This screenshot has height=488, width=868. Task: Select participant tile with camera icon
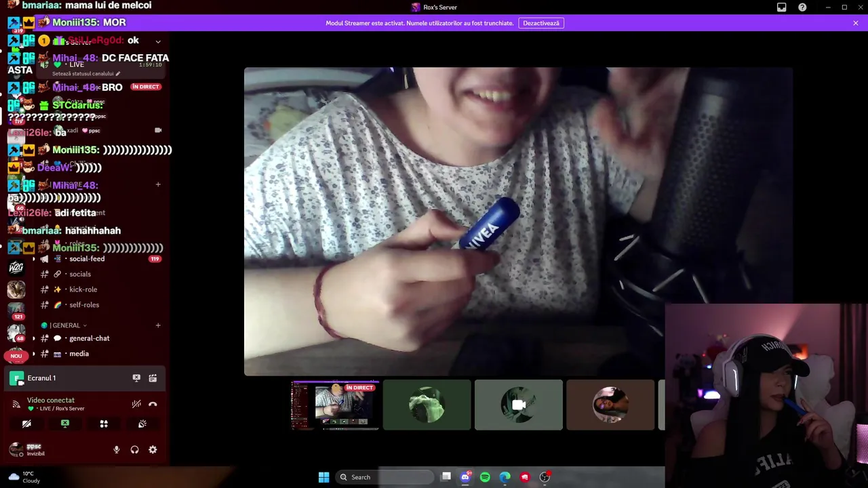pos(519,405)
